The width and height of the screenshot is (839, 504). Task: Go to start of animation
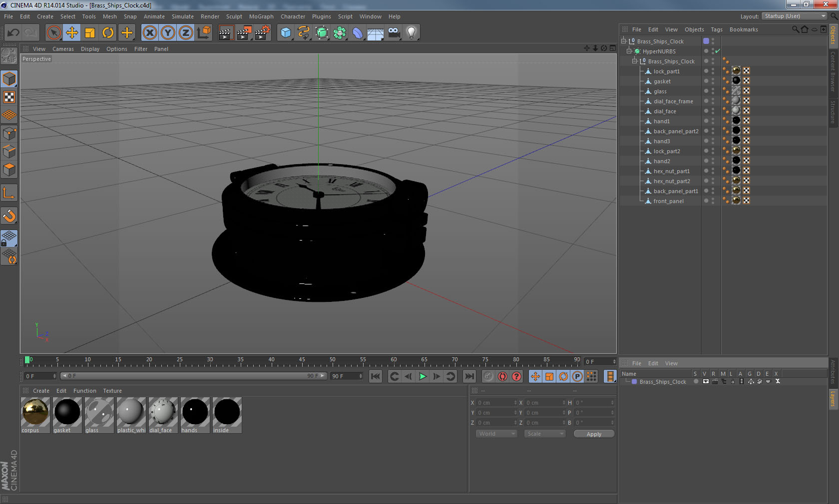[376, 376]
